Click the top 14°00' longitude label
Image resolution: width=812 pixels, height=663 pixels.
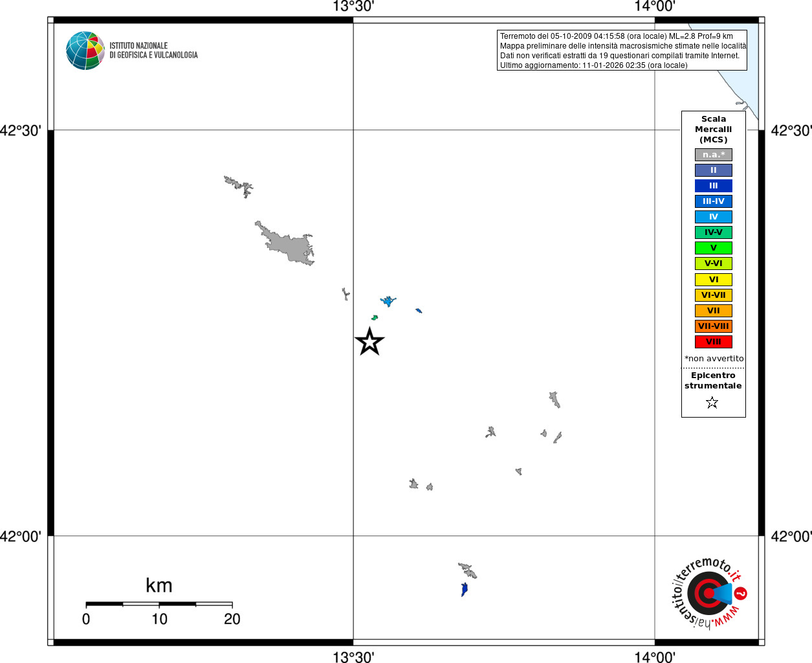click(655, 6)
